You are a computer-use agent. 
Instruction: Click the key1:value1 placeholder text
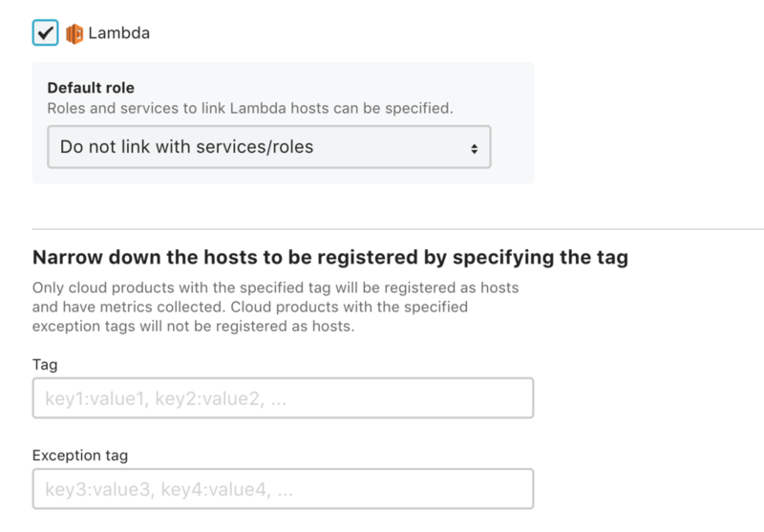pos(165,398)
